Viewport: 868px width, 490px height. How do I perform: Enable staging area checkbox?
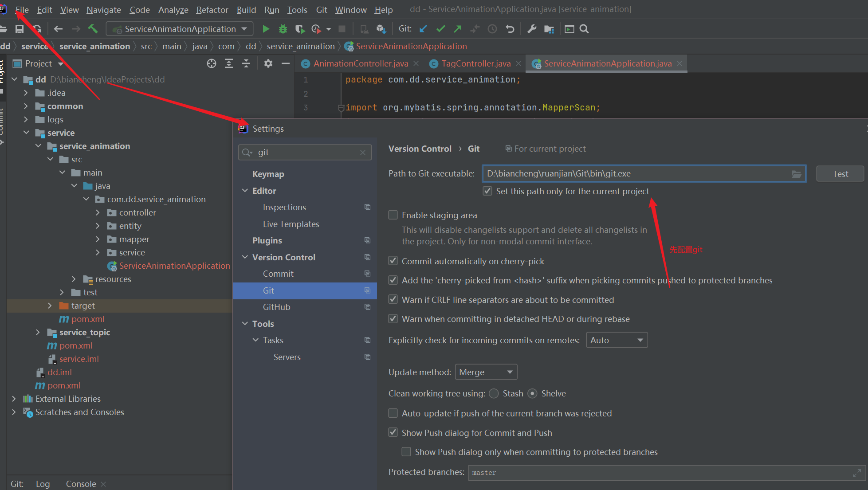coord(393,215)
